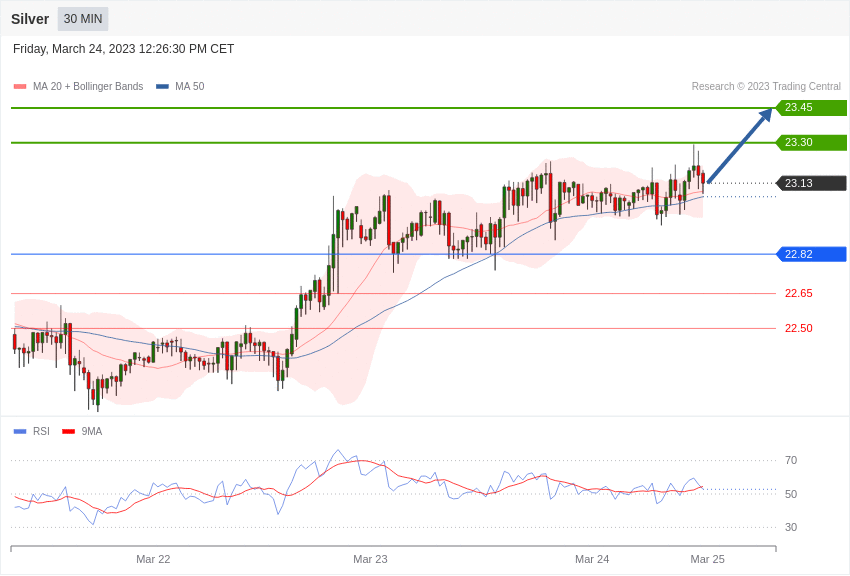
Task: Click the pink MA 20 legend swatch
Action: 20,86
